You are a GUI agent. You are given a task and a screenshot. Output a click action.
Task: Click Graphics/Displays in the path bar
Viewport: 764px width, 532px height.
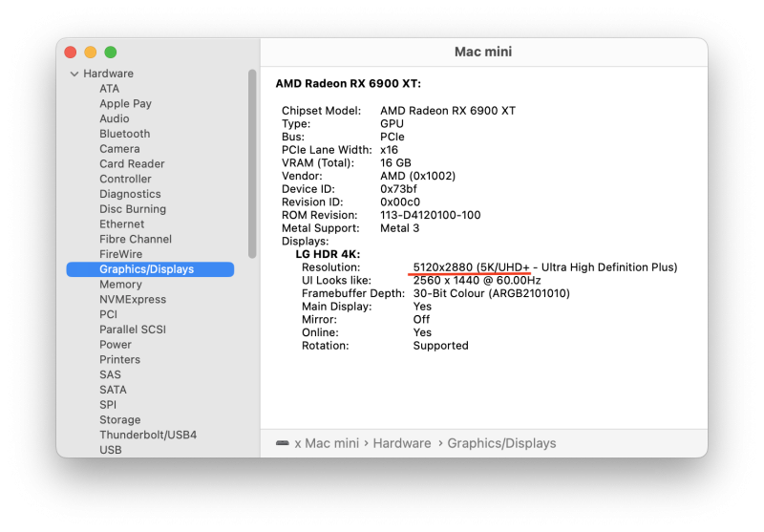[501, 443]
